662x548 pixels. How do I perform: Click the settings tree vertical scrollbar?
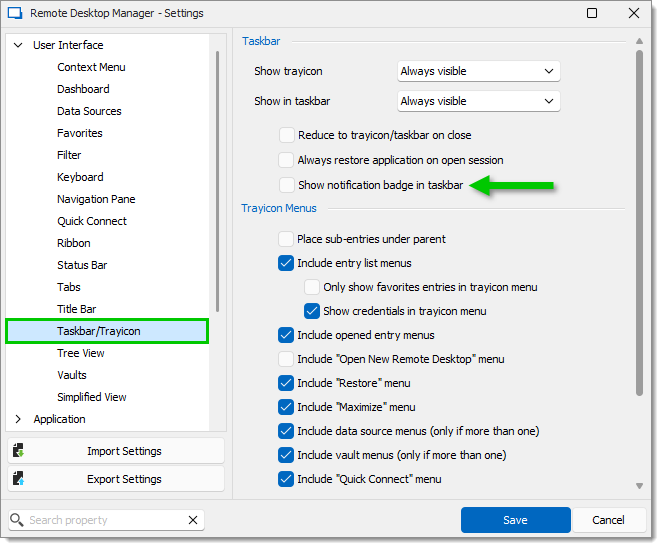tap(217, 182)
